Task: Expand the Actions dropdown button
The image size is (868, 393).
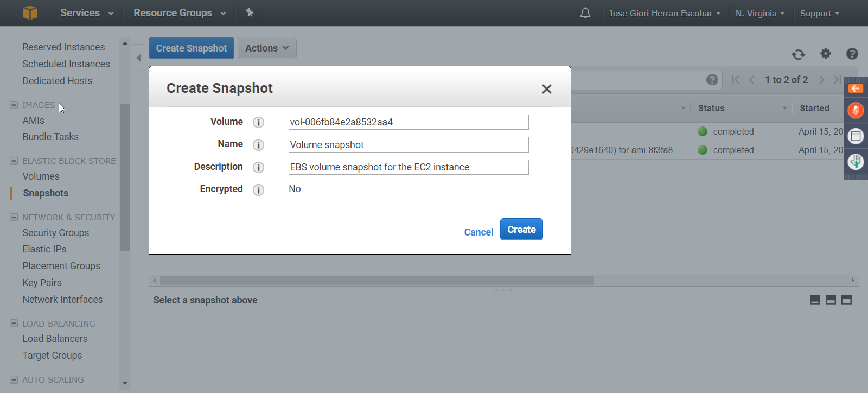Action: tap(267, 48)
